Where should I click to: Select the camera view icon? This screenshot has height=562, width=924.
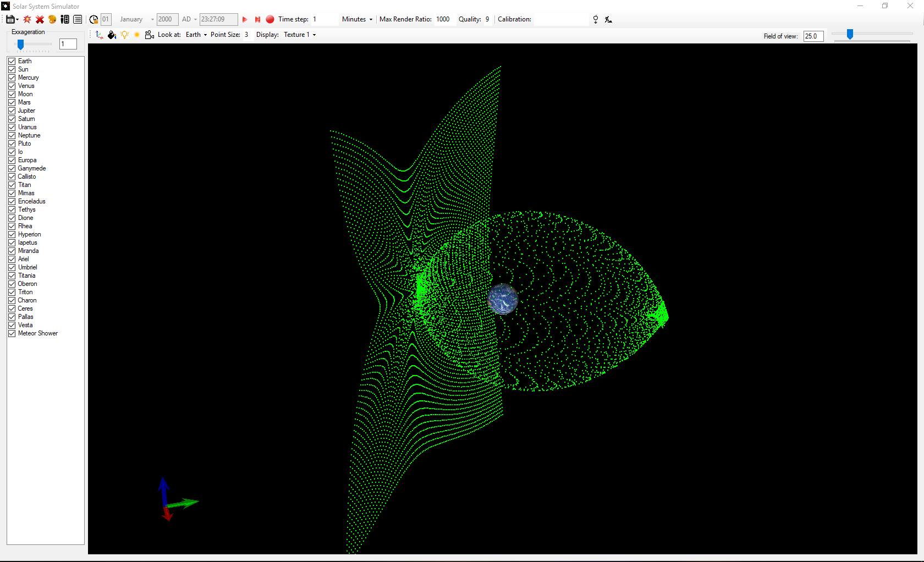(x=148, y=35)
